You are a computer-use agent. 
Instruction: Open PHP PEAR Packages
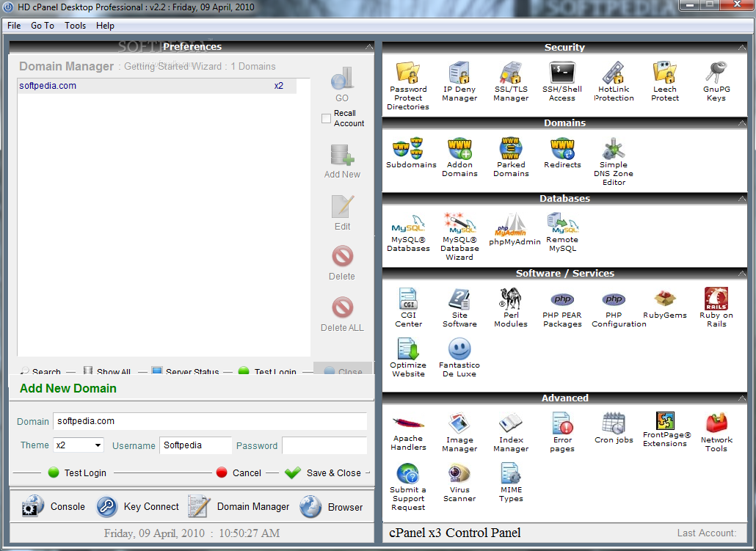(x=562, y=310)
